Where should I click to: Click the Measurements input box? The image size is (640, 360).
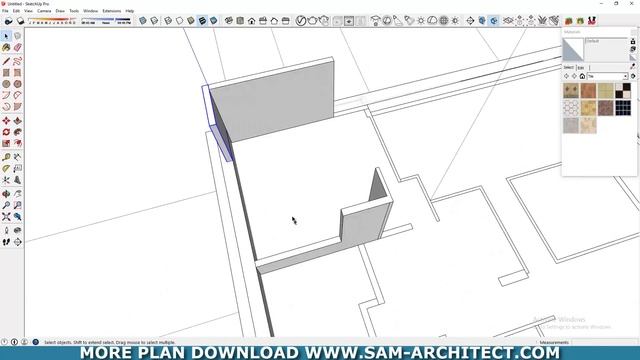604,342
